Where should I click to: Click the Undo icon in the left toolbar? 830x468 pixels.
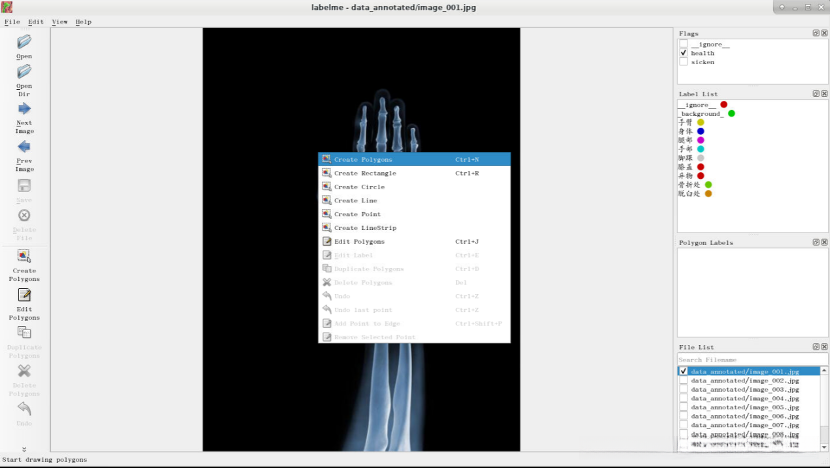pyautogui.click(x=24, y=408)
